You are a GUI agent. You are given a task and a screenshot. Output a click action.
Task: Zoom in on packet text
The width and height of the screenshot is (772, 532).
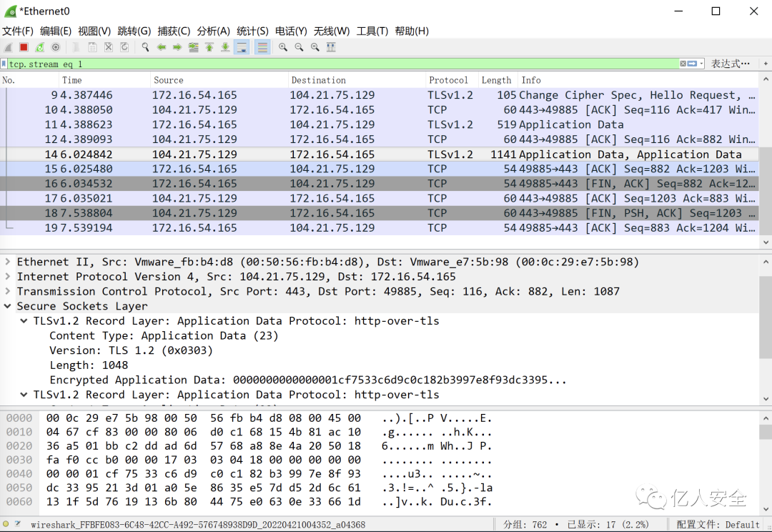pos(283,47)
